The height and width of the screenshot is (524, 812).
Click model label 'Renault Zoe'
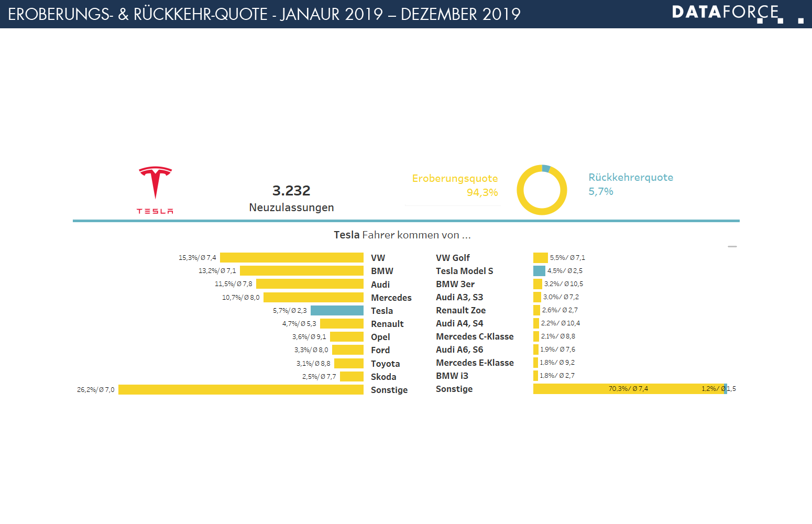point(460,310)
